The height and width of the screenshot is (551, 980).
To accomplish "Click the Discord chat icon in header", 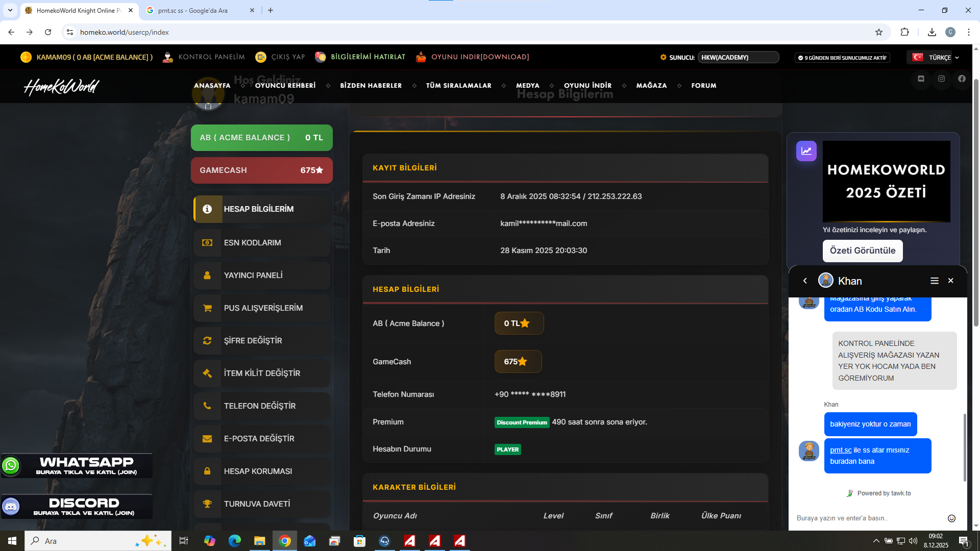I will (921, 79).
